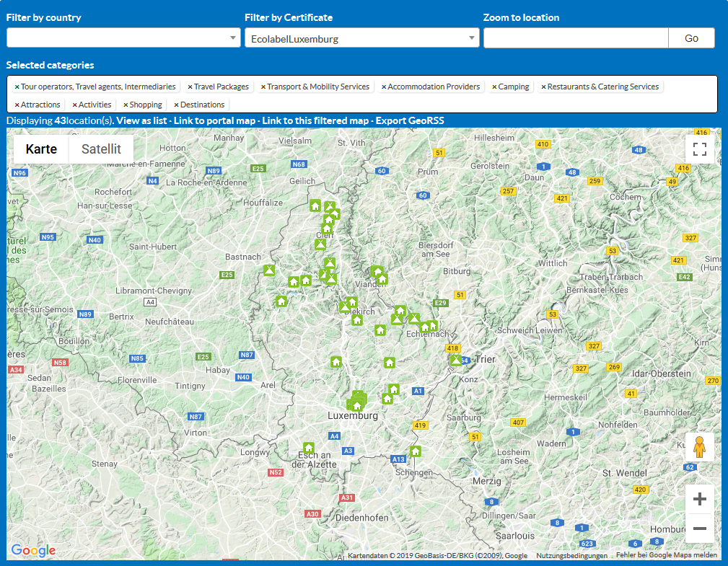This screenshot has height=566, width=728.
Task: Click the Trier city label on map
Action: click(x=485, y=360)
